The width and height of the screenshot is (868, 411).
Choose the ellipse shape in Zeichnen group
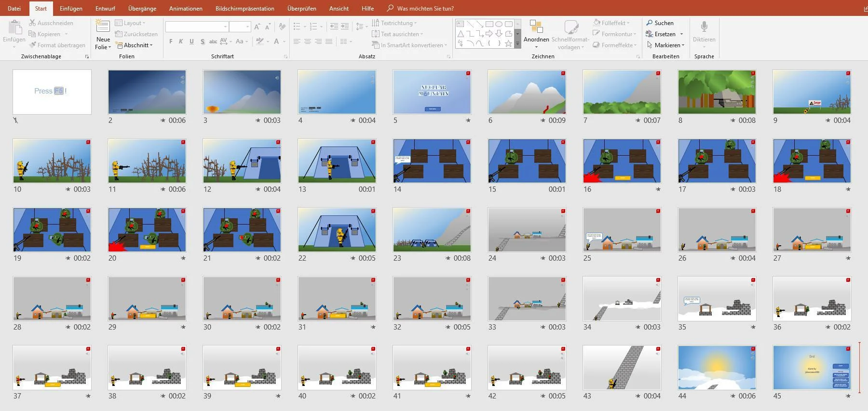(x=499, y=24)
